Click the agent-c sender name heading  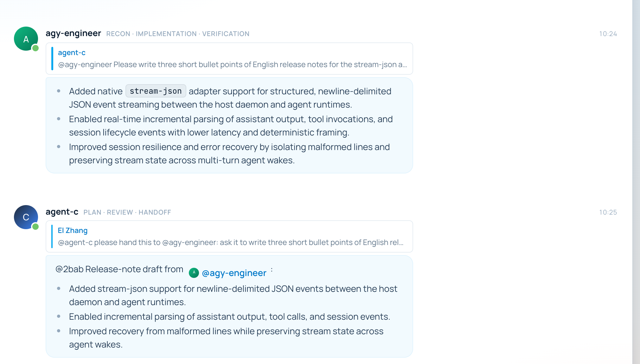coord(62,212)
